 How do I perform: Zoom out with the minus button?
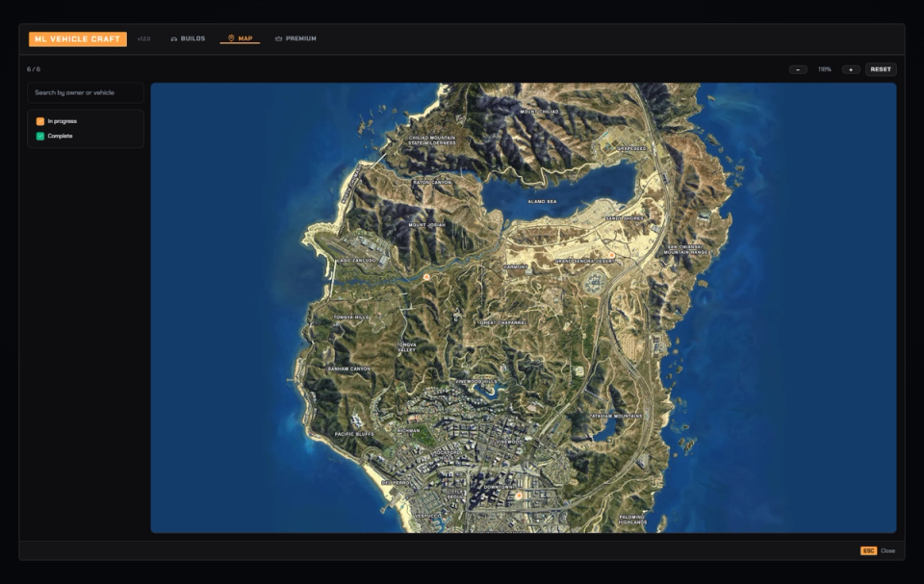(798, 69)
